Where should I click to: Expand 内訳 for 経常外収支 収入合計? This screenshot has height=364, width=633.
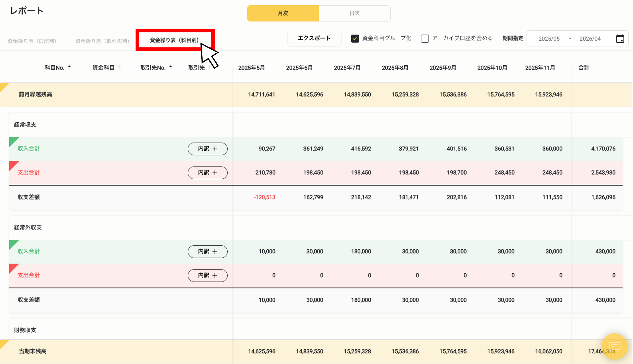207,252
